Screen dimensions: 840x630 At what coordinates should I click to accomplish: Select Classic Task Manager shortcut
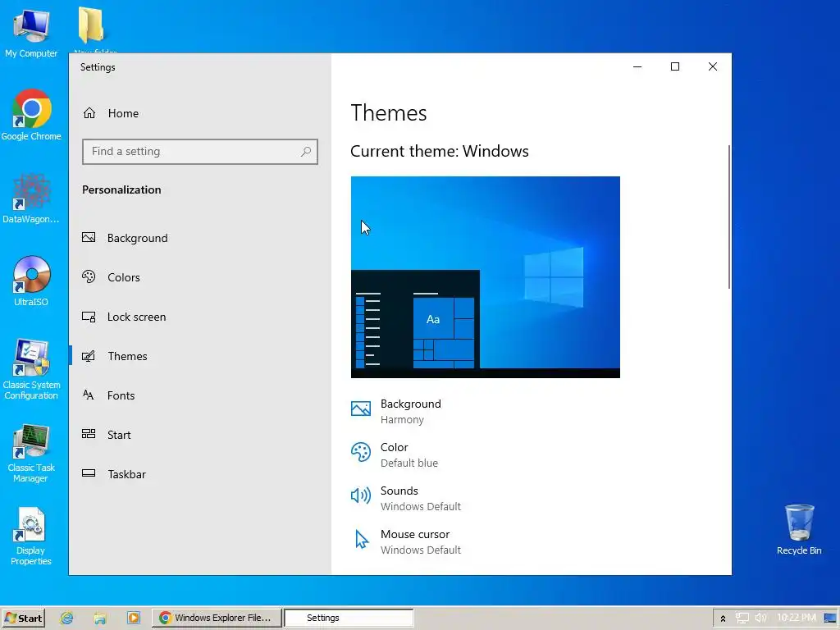[31, 454]
